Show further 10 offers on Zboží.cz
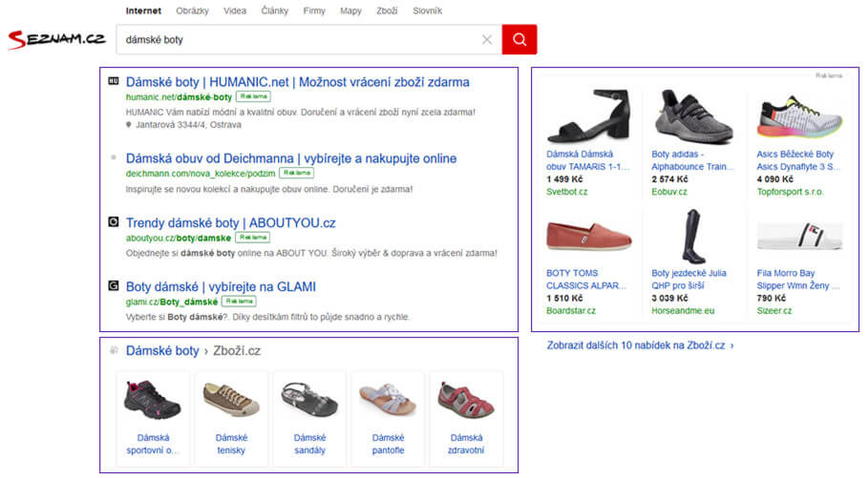The height and width of the screenshot is (478, 868). pos(641,345)
